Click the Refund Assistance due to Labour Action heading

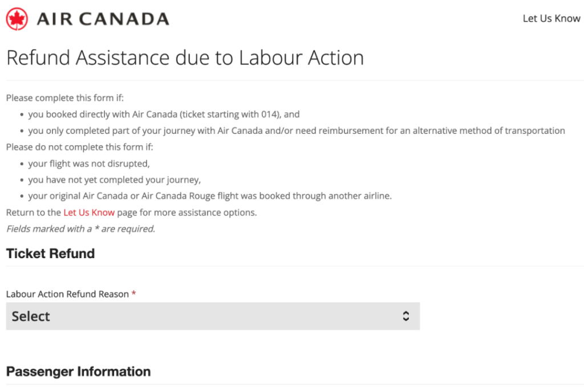(x=185, y=58)
